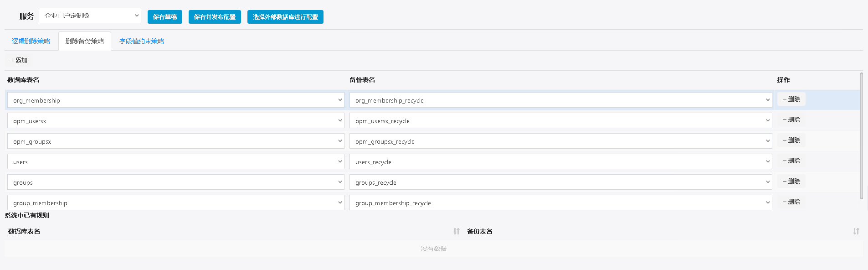Open the users_recycle backup table dropdown

[560, 162]
